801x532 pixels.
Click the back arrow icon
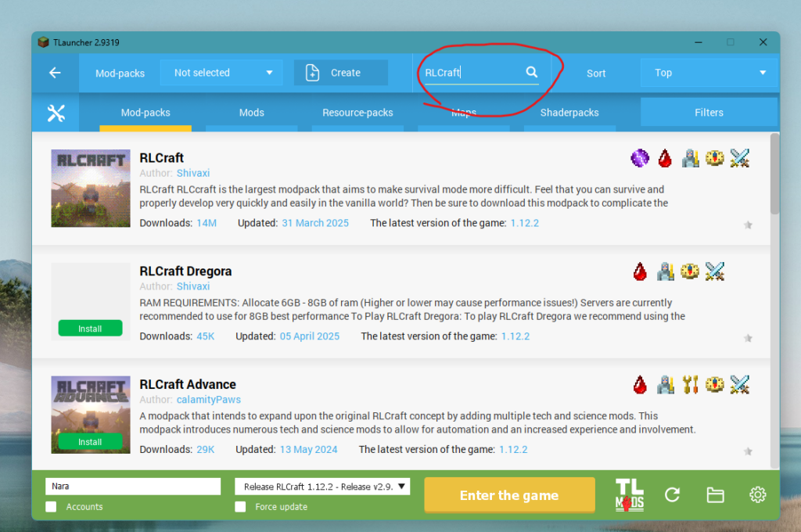pos(55,73)
